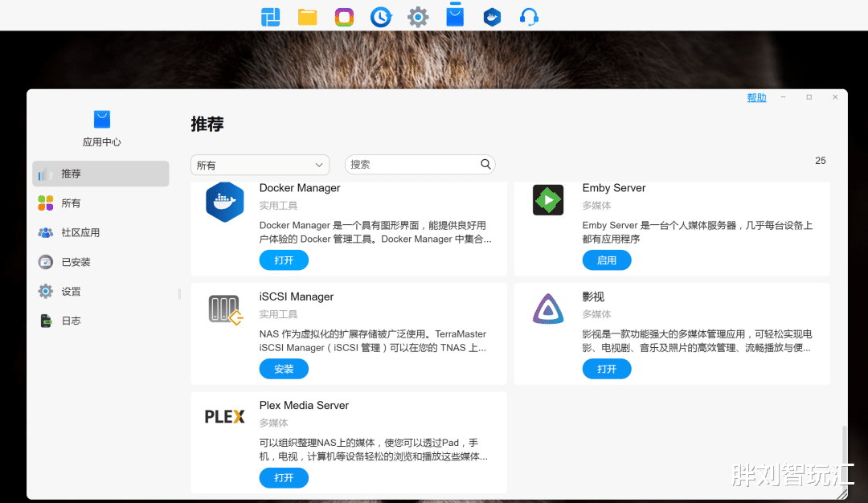Launch the colorful square app icon

tap(344, 17)
